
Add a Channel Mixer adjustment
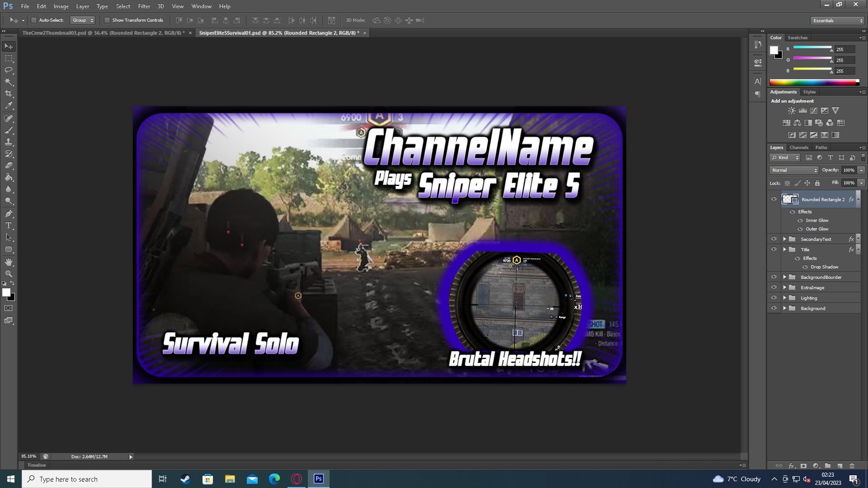click(830, 123)
